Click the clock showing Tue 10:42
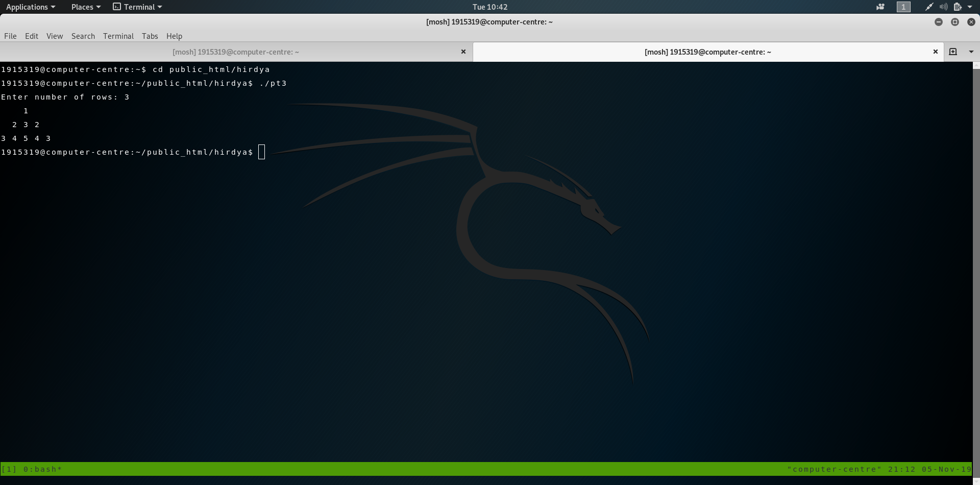The height and width of the screenshot is (485, 980). tap(490, 7)
